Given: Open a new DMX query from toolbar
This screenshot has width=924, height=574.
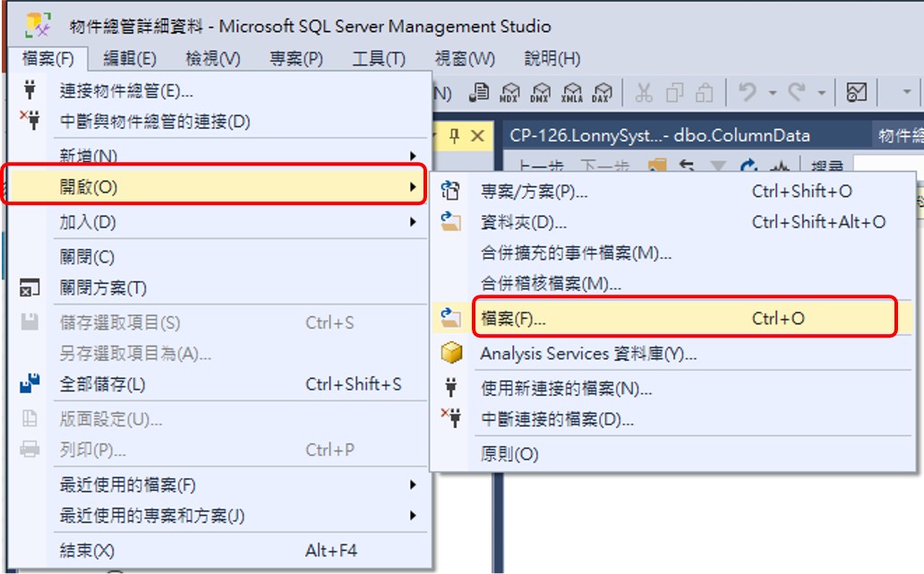Looking at the screenshot, I should click(541, 92).
